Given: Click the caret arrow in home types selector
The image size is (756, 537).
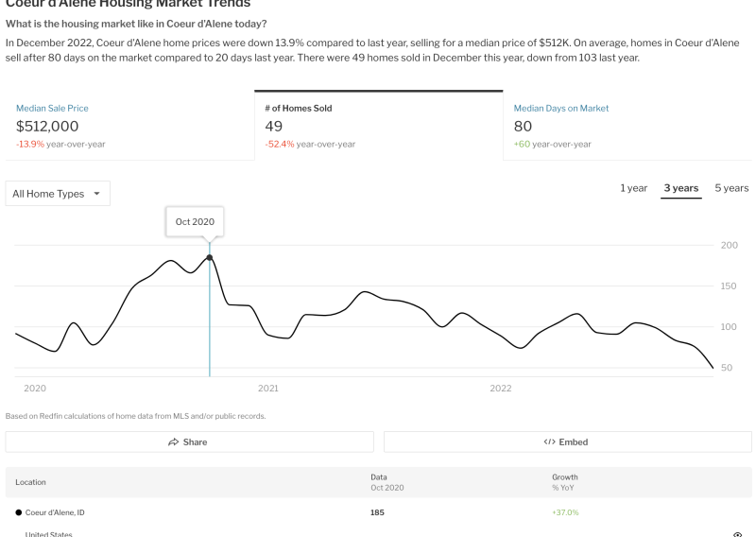Looking at the screenshot, I should [x=96, y=194].
